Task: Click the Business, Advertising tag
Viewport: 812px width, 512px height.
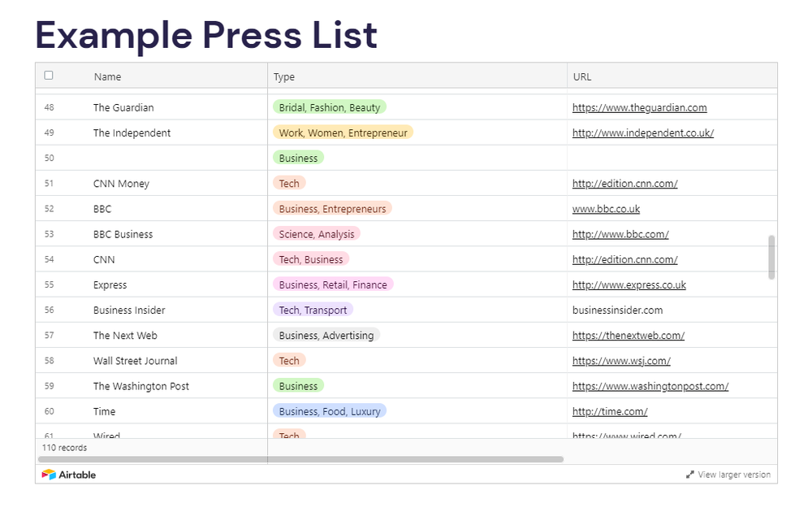Action: pos(326,336)
